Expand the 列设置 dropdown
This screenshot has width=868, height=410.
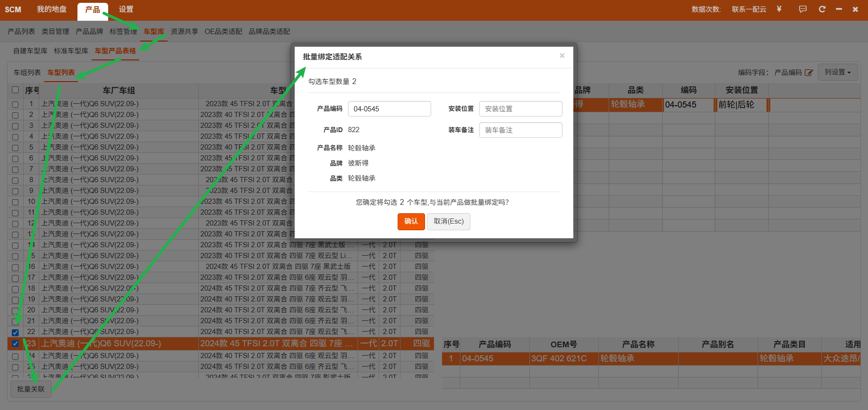837,72
